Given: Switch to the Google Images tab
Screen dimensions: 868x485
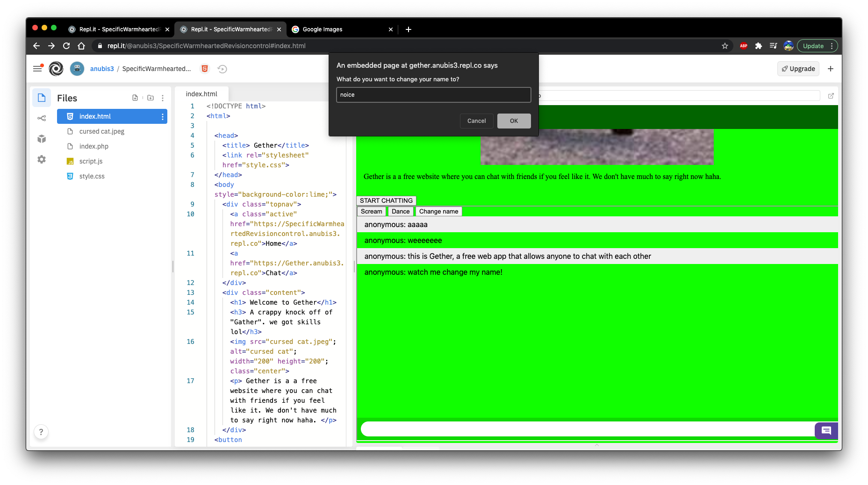Looking at the screenshot, I should click(342, 29).
